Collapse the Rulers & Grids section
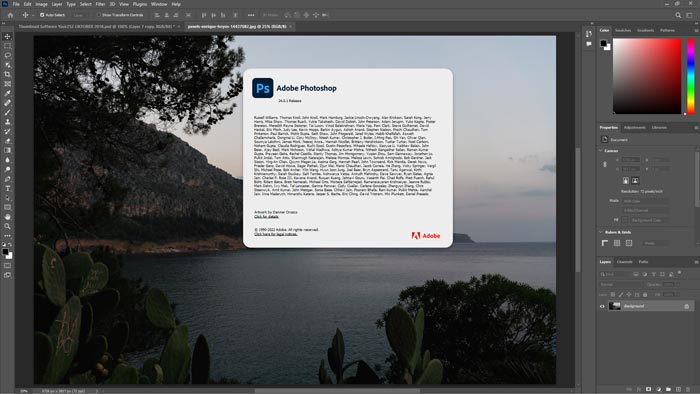The image size is (700, 394). (x=600, y=232)
